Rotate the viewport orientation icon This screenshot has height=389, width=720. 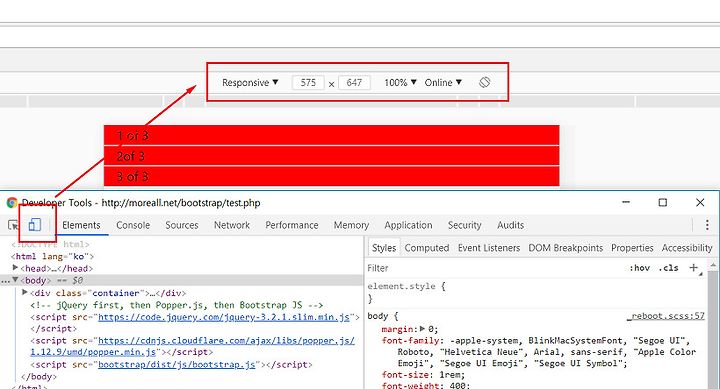[x=484, y=82]
